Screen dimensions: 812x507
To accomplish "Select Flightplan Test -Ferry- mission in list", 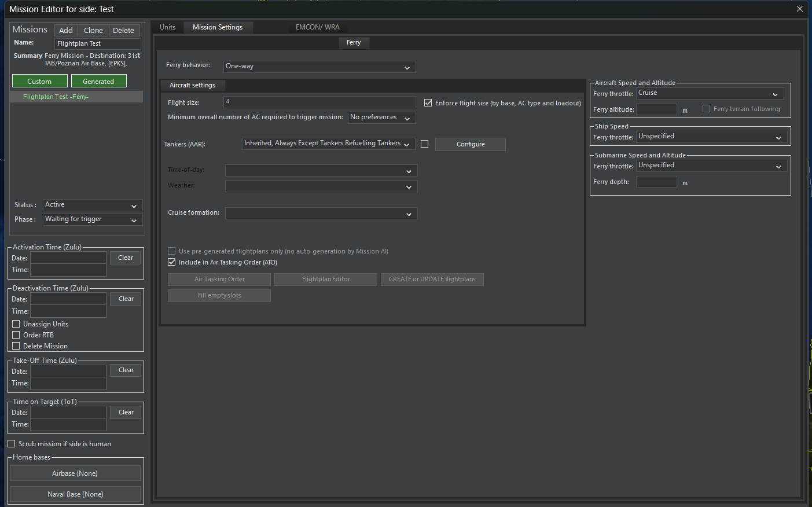I will [76, 97].
